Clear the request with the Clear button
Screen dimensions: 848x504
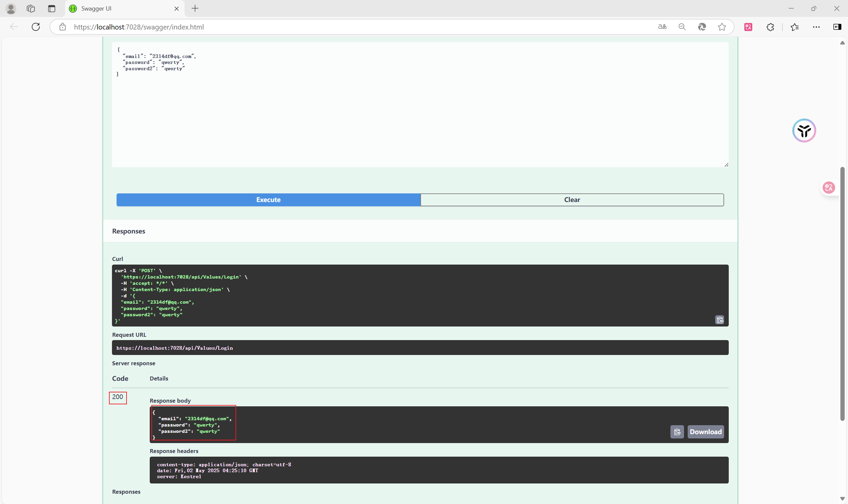pos(572,200)
